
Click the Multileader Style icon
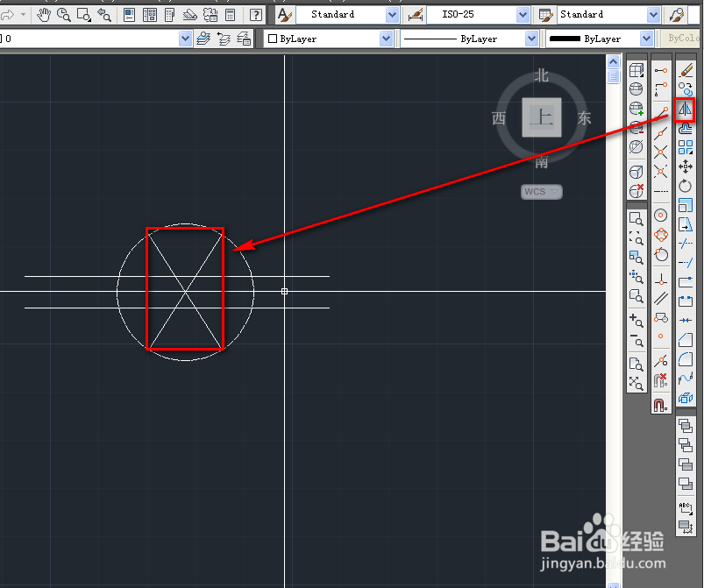pos(677,15)
